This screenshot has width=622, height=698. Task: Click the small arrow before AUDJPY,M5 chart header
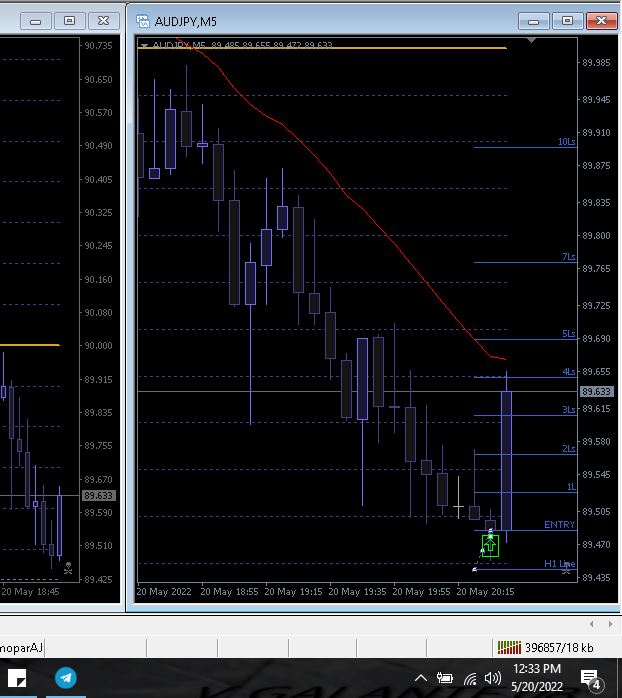click(144, 45)
